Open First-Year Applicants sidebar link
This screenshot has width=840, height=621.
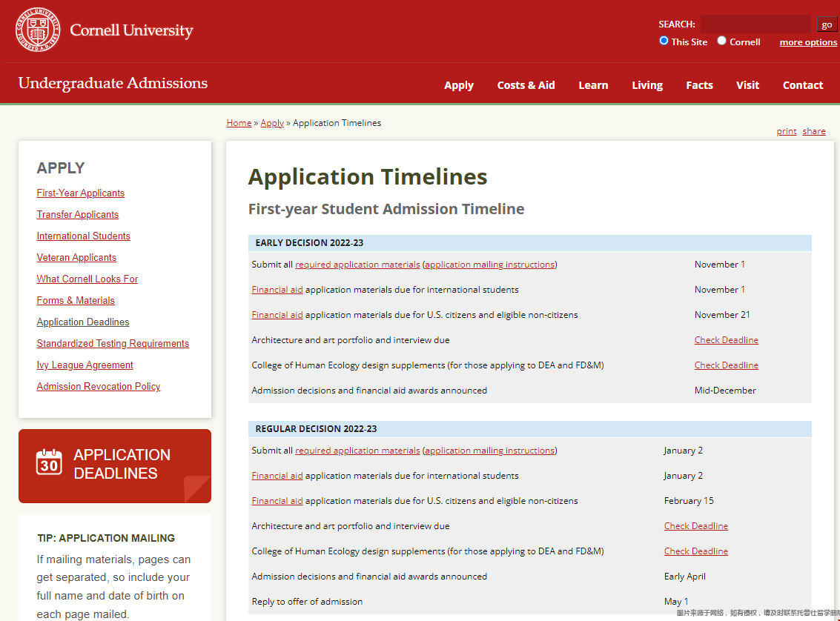pyautogui.click(x=80, y=193)
